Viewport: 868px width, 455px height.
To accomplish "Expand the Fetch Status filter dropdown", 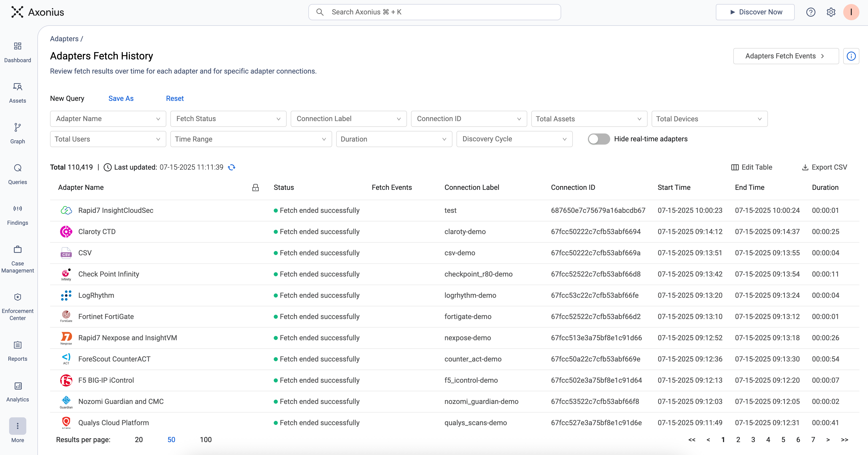I will (x=228, y=119).
